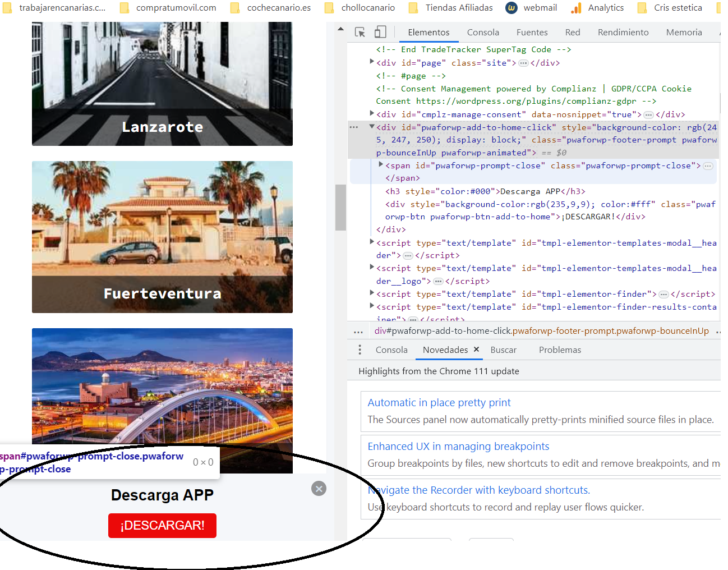Open Automatic in place pretty print link
Image resolution: width=728 pixels, height=570 pixels.
pyautogui.click(x=439, y=403)
